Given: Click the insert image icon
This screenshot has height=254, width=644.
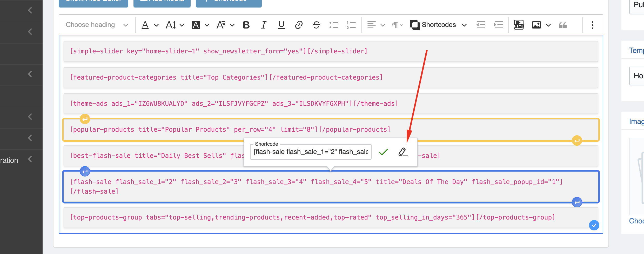Looking at the screenshot, I should [536, 25].
